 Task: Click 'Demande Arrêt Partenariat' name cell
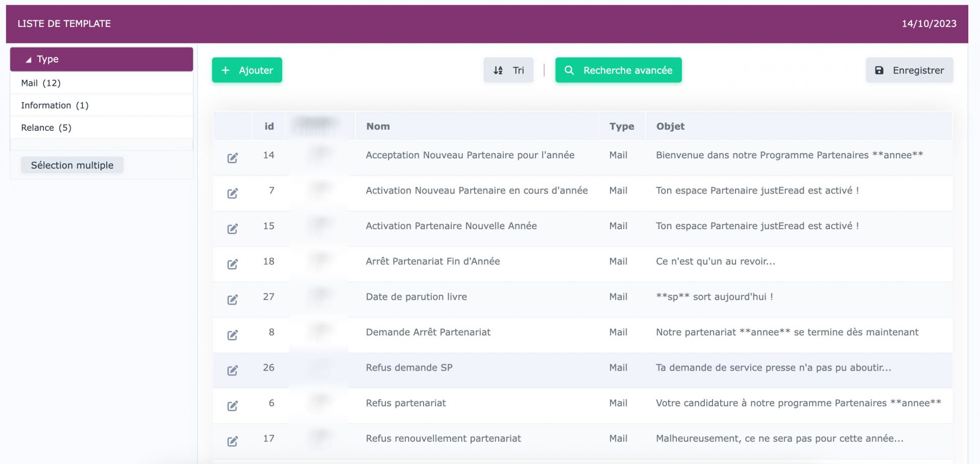[428, 332]
